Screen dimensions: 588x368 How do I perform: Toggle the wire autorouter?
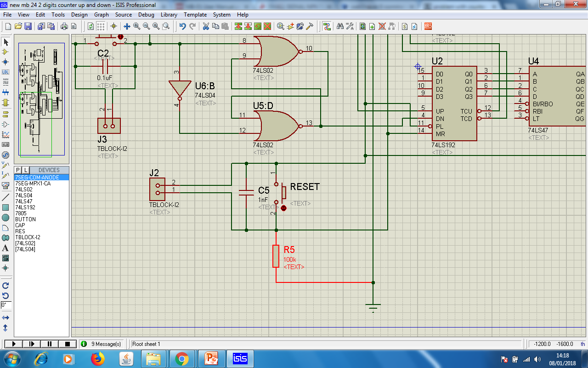tap(327, 26)
